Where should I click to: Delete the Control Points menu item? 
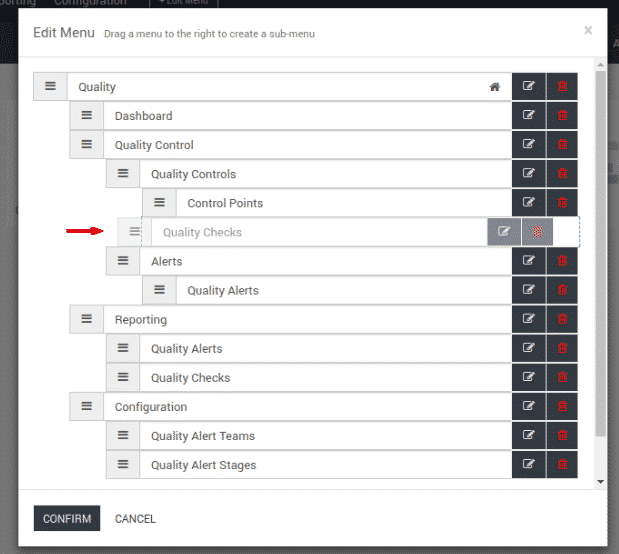[x=562, y=203]
